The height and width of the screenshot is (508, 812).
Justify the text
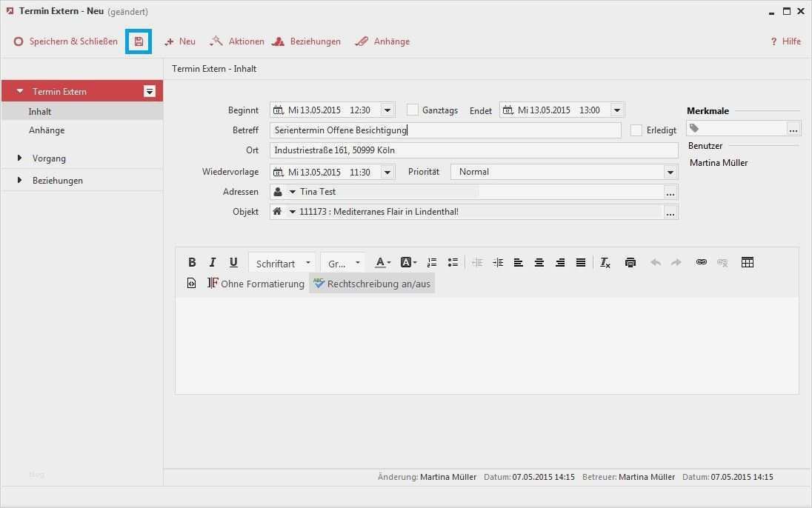pos(581,263)
